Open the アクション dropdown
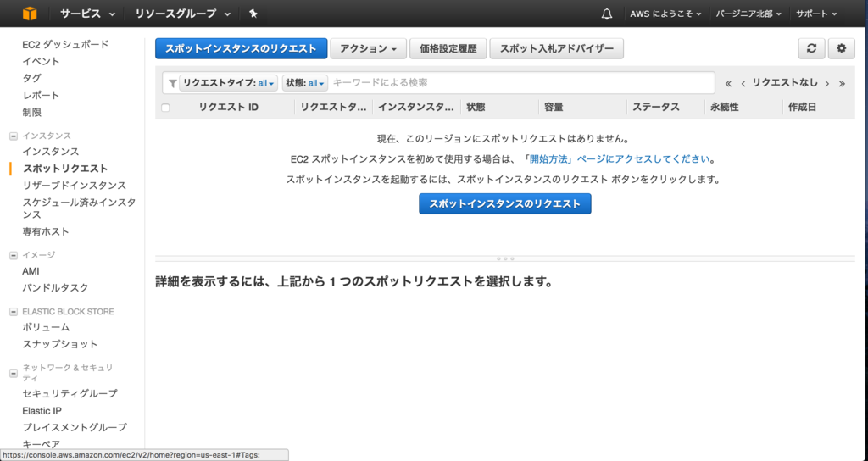The height and width of the screenshot is (461, 868). [x=369, y=48]
